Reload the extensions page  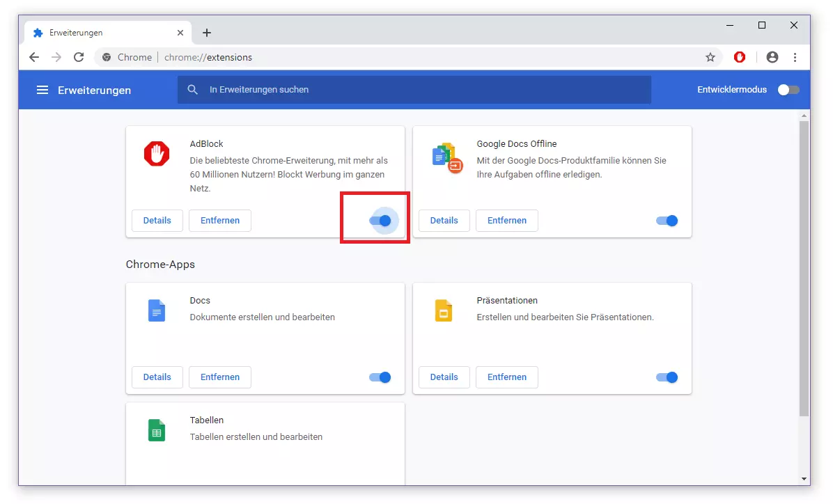click(79, 57)
